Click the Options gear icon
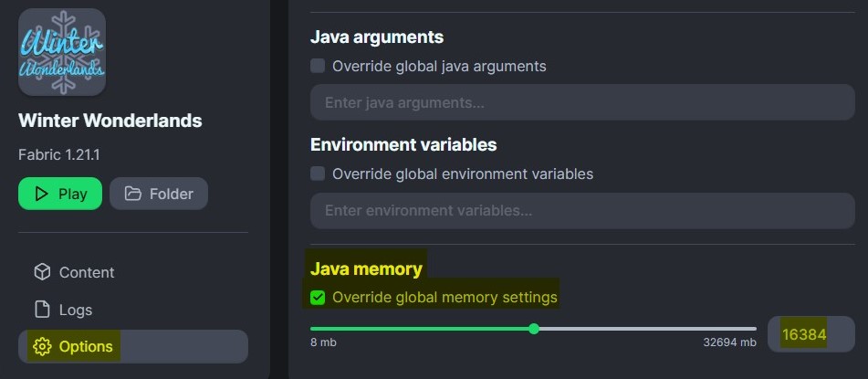Screen dimensions: 868x379 point(42,347)
